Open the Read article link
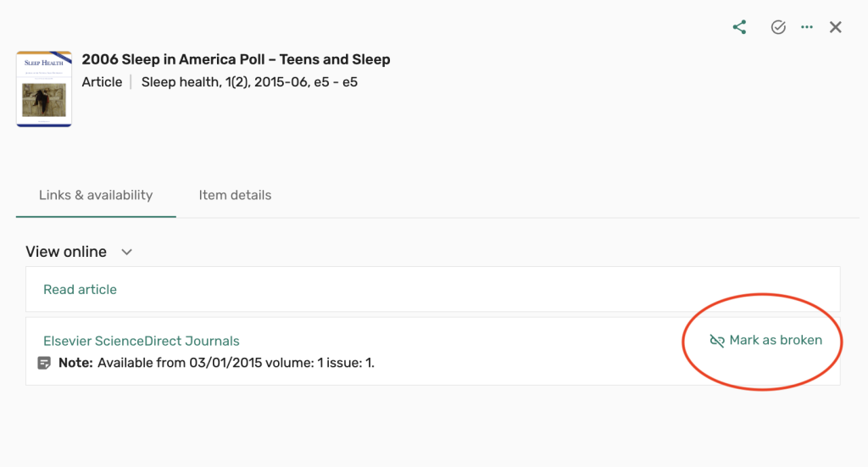This screenshot has width=868, height=467. tap(80, 290)
